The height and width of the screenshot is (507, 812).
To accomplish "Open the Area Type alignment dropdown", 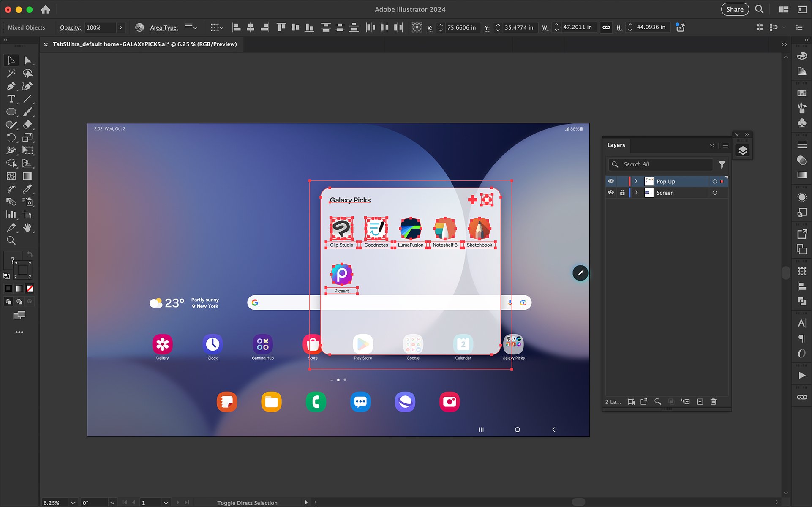I will (x=191, y=27).
